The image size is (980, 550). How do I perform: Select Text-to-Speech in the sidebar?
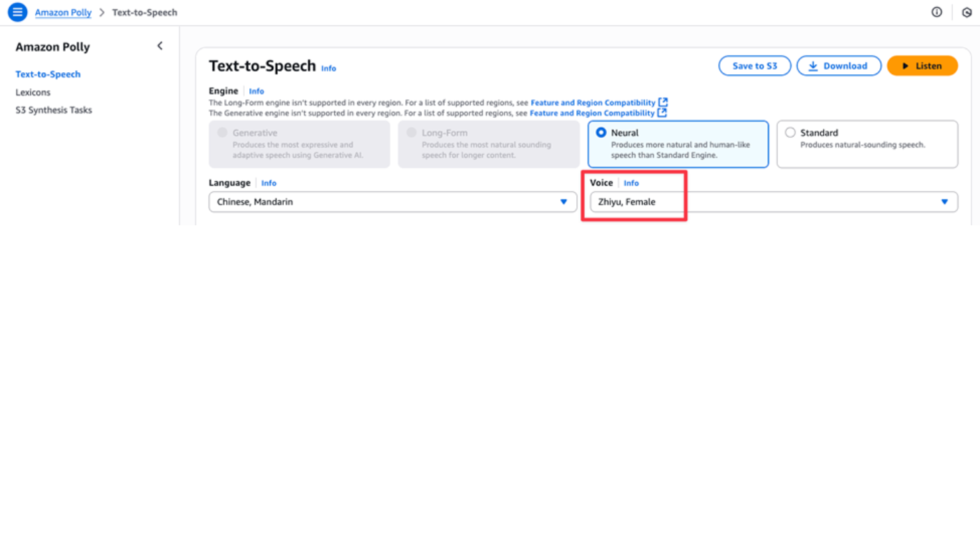click(x=48, y=74)
